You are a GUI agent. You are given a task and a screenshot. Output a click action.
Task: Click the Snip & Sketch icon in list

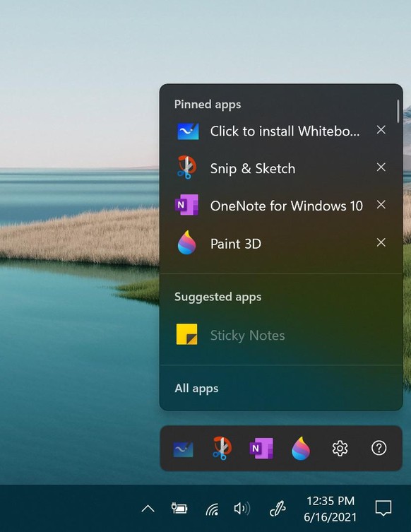coord(187,167)
